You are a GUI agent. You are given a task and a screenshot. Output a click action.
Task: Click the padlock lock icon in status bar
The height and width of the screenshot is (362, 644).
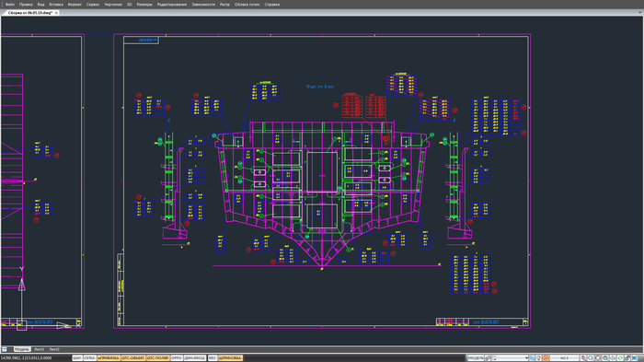[627, 358]
